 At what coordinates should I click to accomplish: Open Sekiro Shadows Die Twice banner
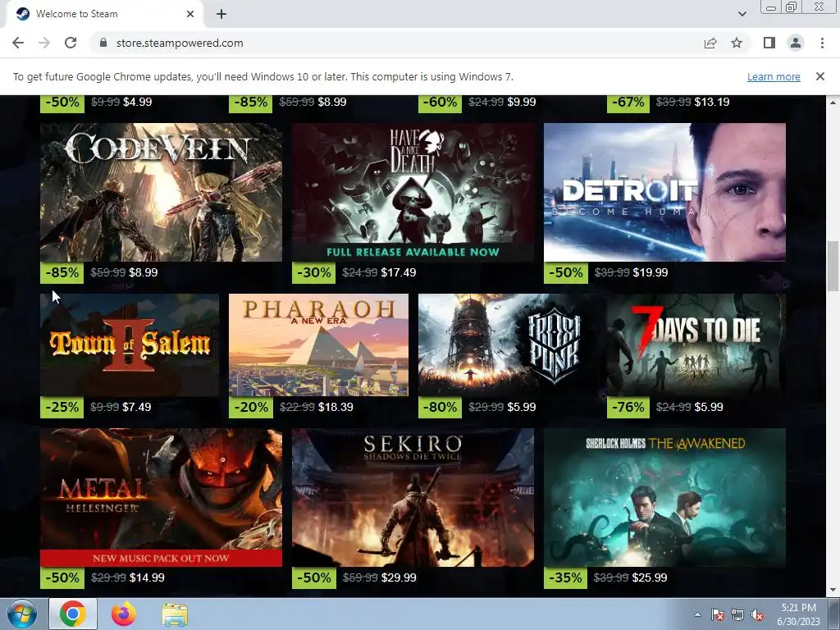click(x=413, y=497)
